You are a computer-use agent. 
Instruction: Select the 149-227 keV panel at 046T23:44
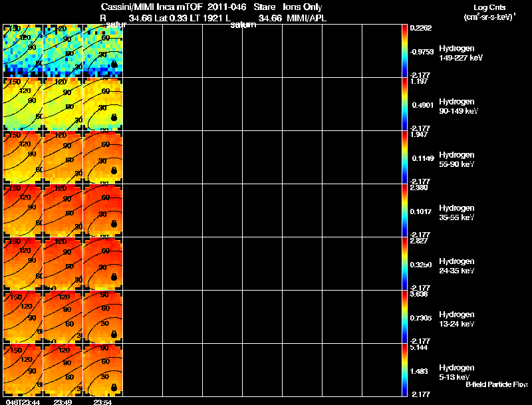(x=23, y=51)
